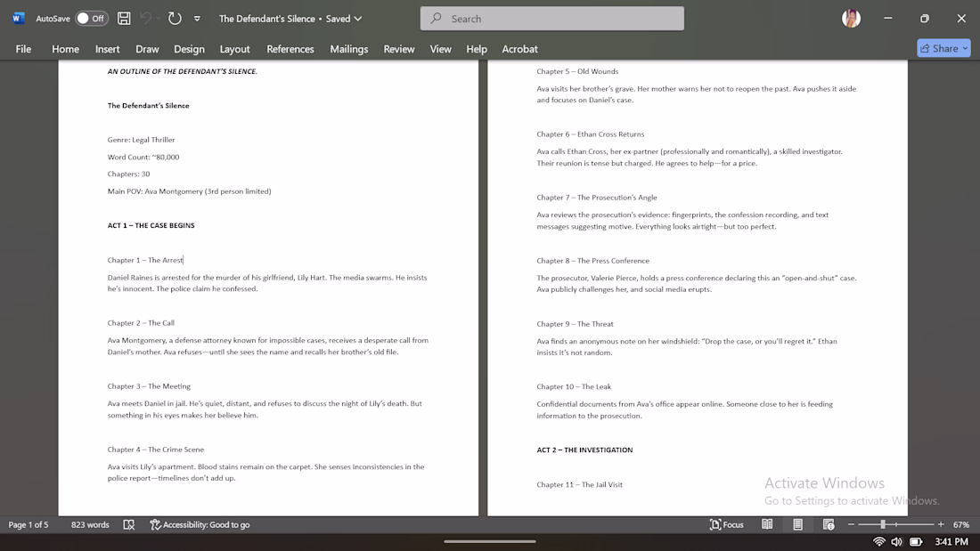The height and width of the screenshot is (551, 980).
Task: Open the Design tab
Action: click(189, 49)
